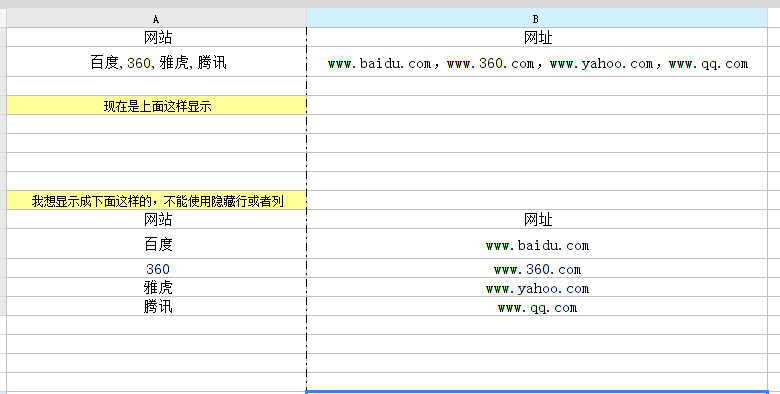Click empty cell below www.qq.com

[x=537, y=325]
